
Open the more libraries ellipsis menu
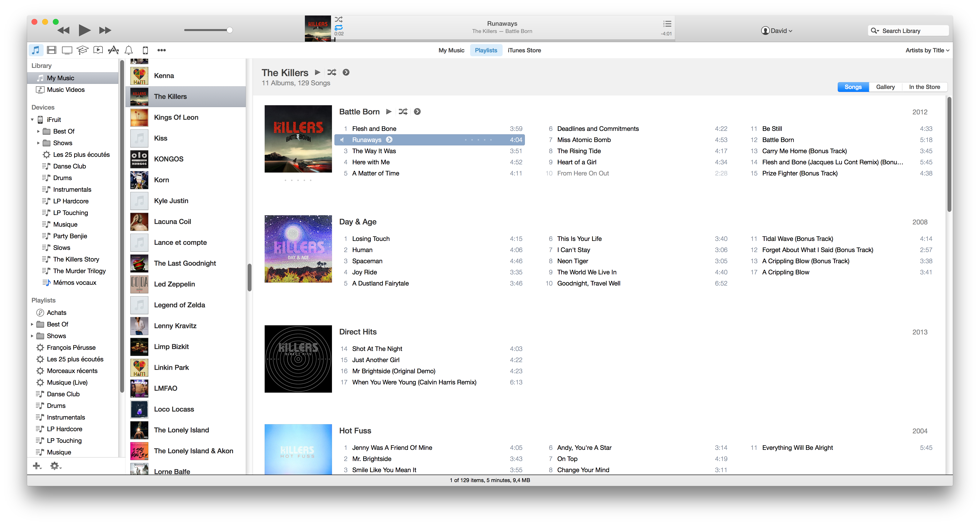point(161,50)
